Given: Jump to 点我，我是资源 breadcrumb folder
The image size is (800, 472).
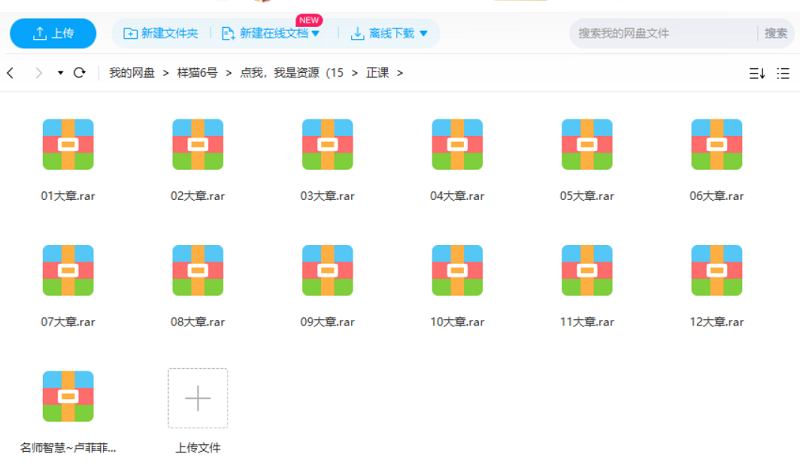Looking at the screenshot, I should pos(291,73).
